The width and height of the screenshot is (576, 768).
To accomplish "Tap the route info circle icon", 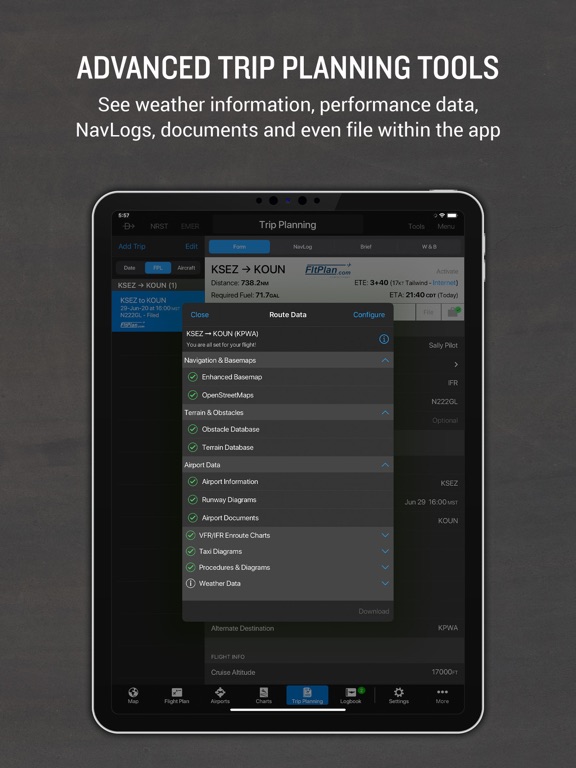I will (384, 339).
